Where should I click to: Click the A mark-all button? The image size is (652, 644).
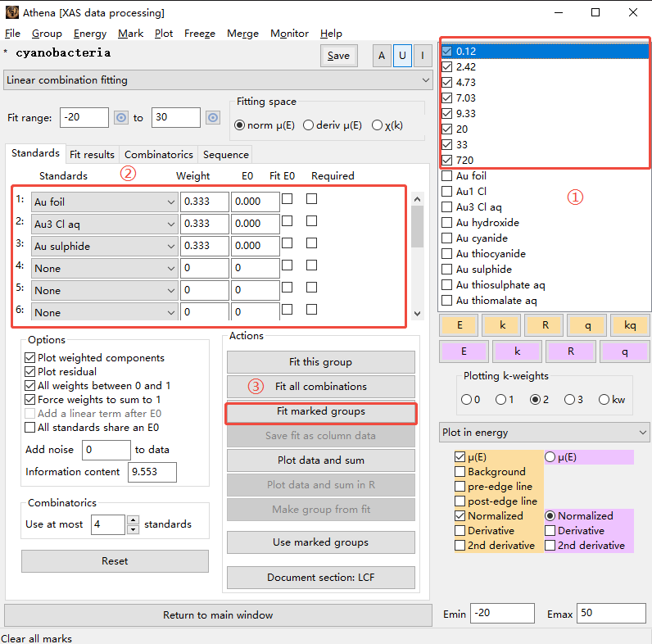(x=381, y=56)
